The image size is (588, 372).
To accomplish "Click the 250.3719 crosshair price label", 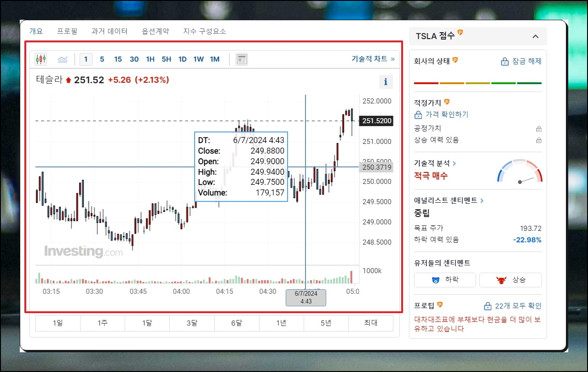I will 376,167.
